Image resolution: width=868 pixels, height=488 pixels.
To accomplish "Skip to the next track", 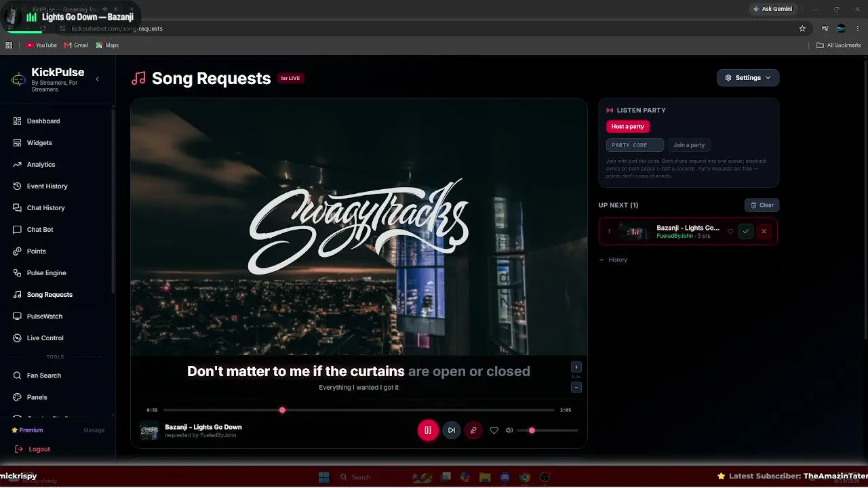I will click(452, 430).
